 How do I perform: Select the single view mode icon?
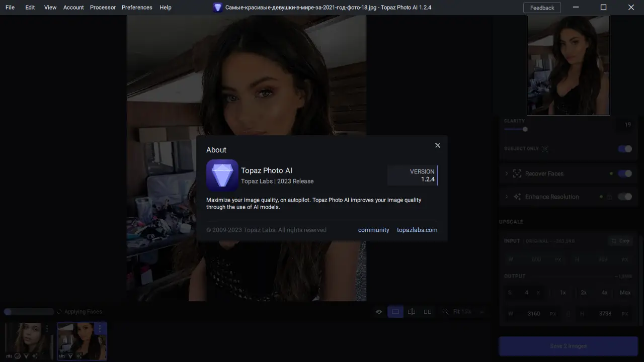[x=395, y=312]
